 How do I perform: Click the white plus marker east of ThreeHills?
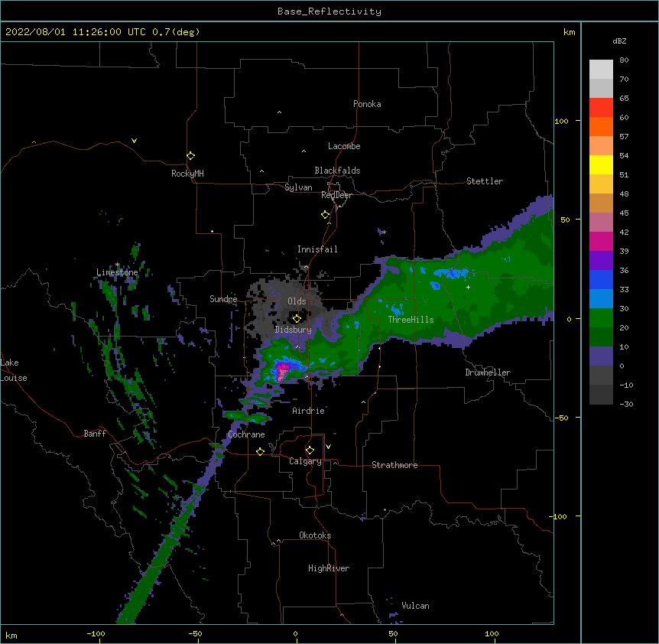(x=468, y=287)
